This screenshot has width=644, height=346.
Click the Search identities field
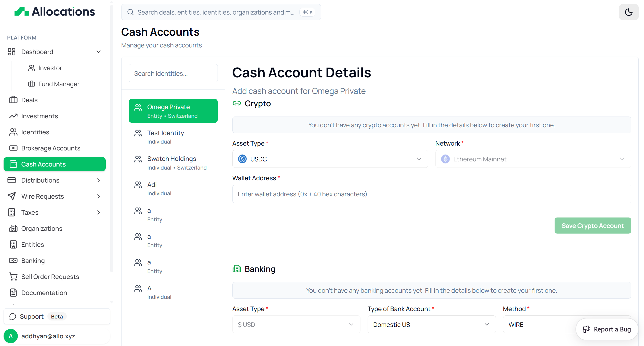(173, 73)
